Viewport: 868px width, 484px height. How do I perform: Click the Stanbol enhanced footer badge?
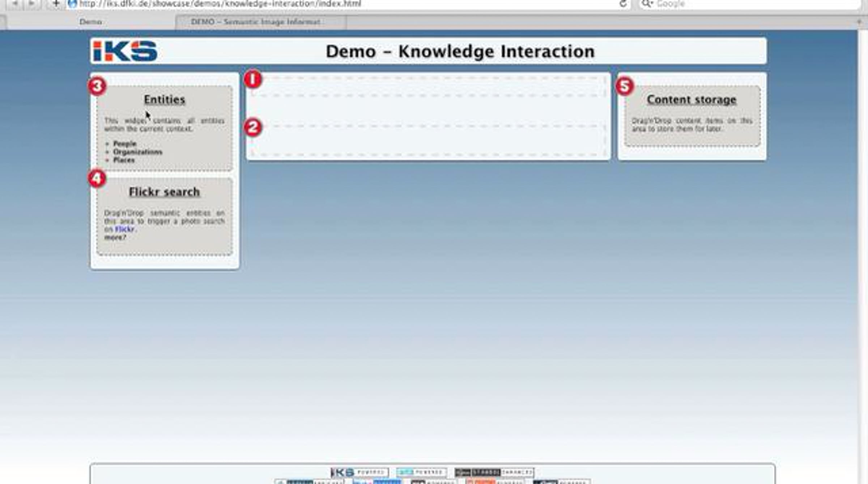tap(494, 472)
